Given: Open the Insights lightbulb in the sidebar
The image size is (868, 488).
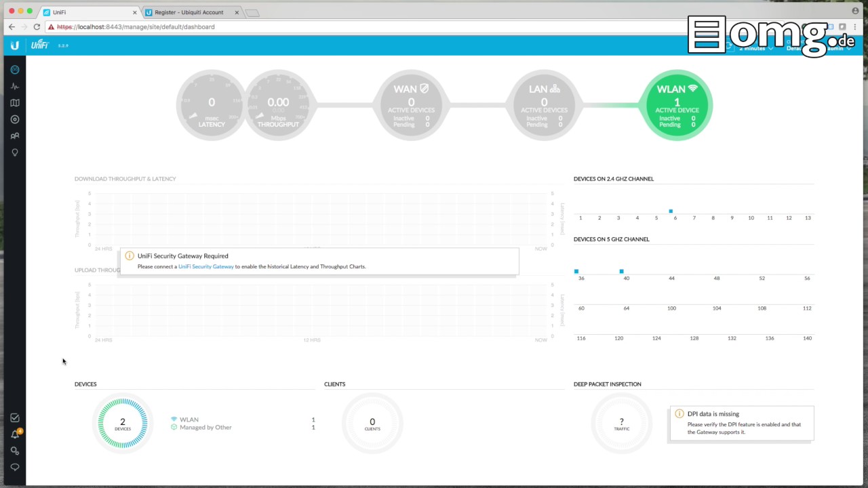Looking at the screenshot, I should tap(15, 152).
